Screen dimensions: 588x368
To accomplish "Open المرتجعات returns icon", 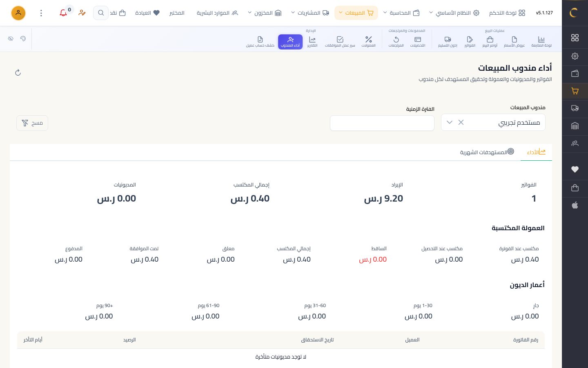I will coord(396,42).
